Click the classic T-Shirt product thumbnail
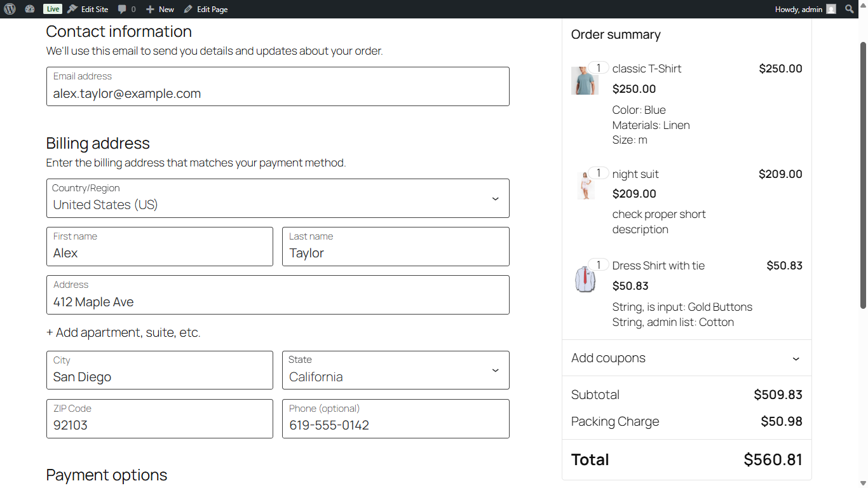Screen dimensions: 868x488 tap(584, 81)
